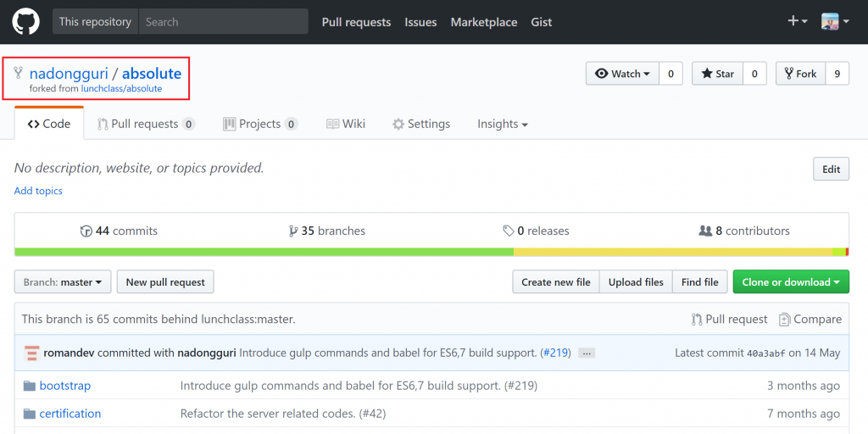Viewport: 868px width, 434px height.
Task: Go to Pull requests in top navigation
Action: [356, 22]
